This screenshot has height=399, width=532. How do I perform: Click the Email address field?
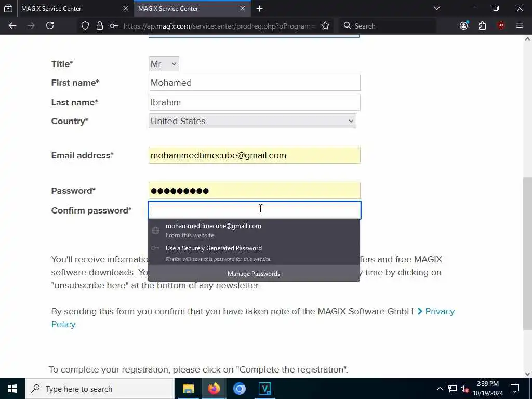[x=255, y=155]
